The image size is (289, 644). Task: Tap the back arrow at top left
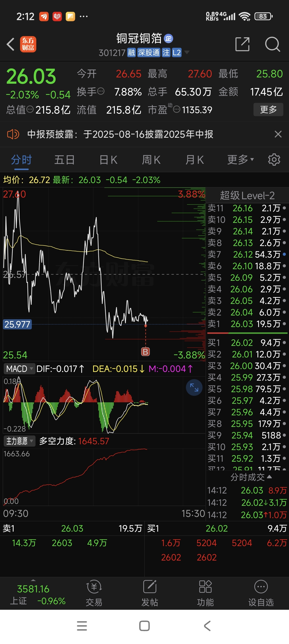click(x=11, y=44)
